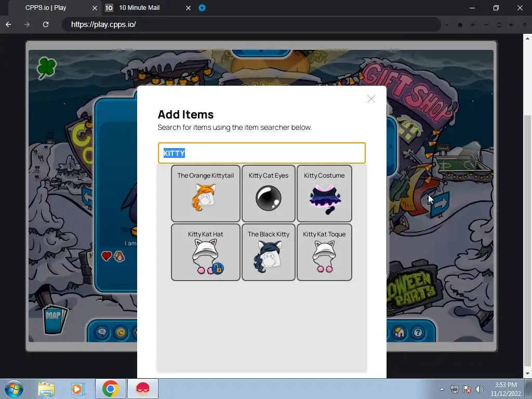Choose the Kitty Kat Toque item
The width and height of the screenshot is (532, 399).
coord(324,252)
